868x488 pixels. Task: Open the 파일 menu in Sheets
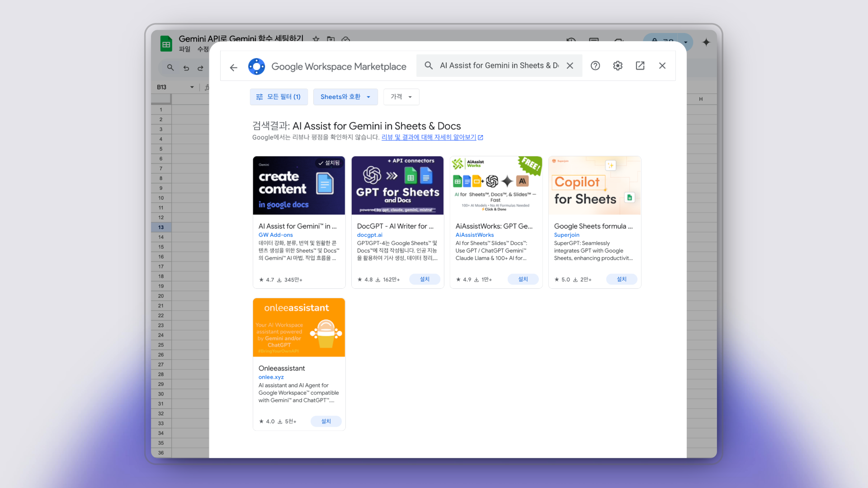[184, 49]
